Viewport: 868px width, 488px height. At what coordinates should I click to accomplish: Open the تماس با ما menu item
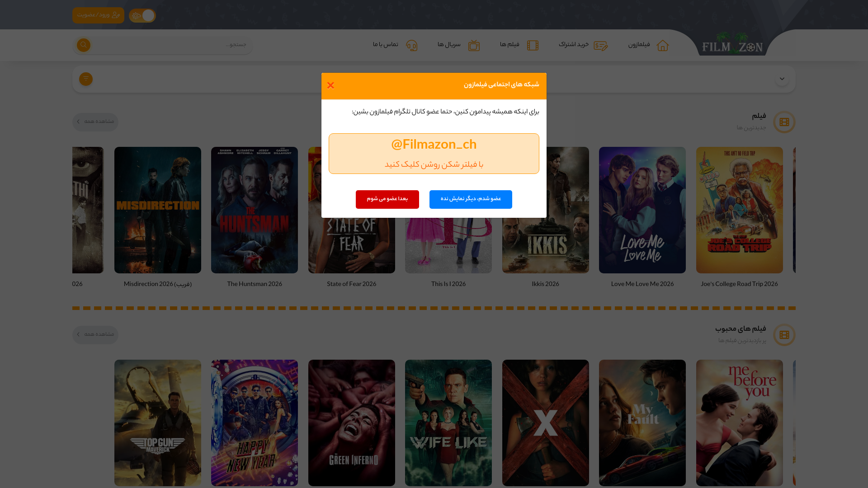click(386, 45)
